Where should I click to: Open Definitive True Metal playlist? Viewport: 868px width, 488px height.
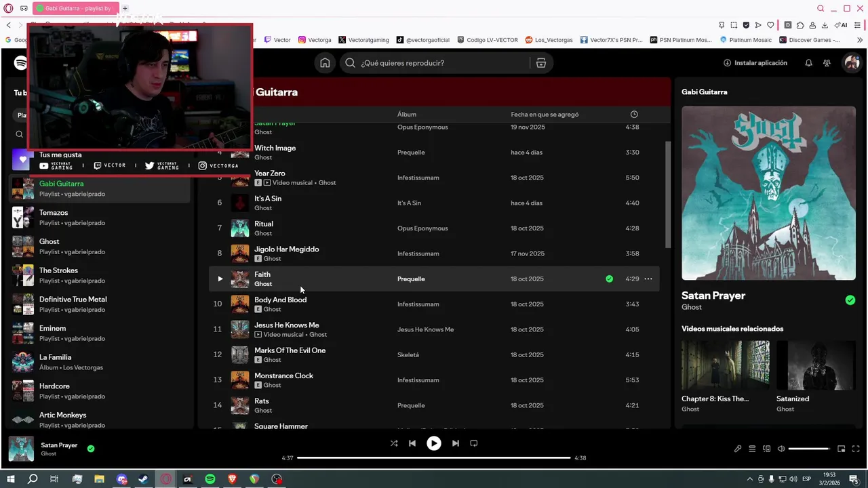100,304
